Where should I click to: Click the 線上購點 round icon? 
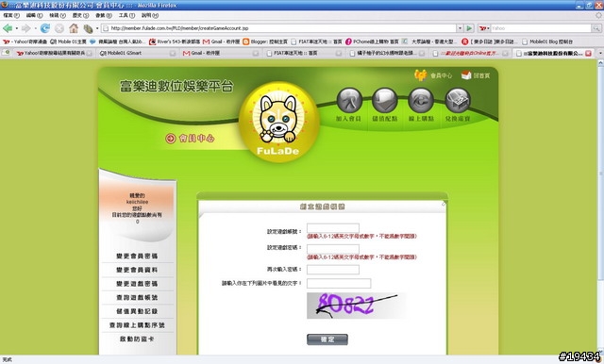[421, 101]
